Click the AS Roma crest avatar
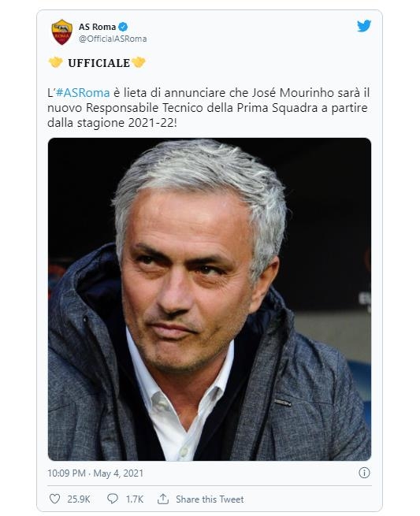 pyautogui.click(x=62, y=32)
